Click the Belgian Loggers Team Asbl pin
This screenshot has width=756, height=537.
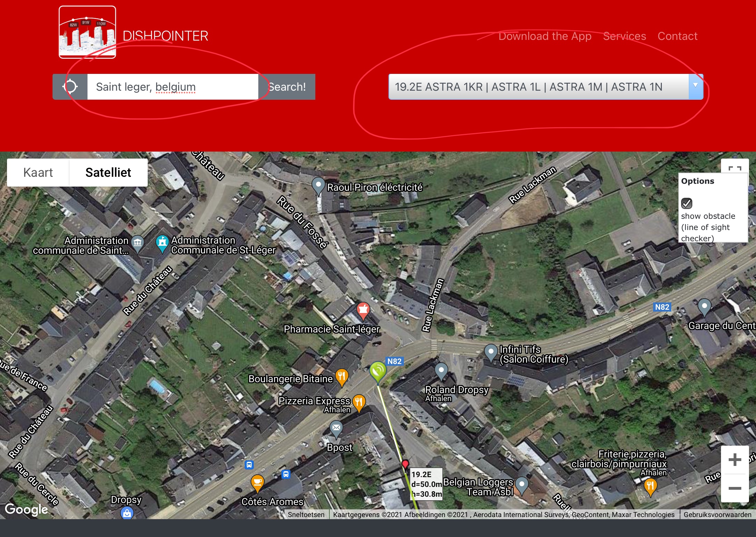click(522, 486)
